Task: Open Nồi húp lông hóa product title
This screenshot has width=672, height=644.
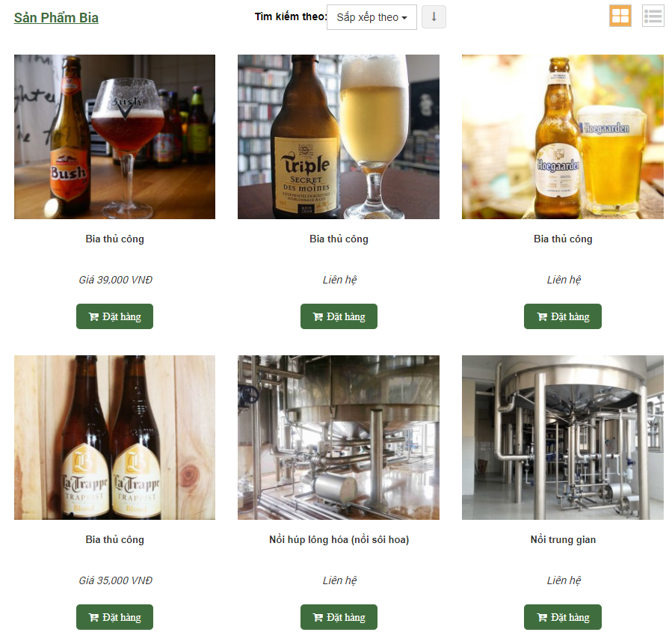Action: tap(339, 539)
